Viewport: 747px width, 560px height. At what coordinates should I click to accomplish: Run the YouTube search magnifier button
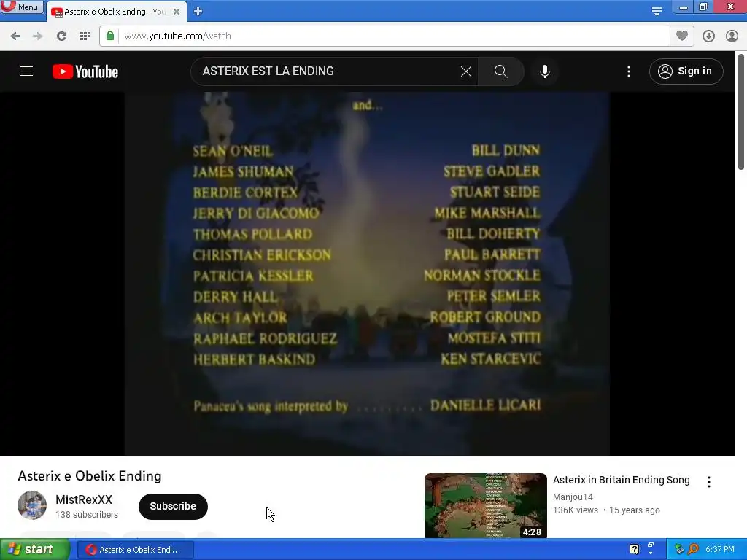pyautogui.click(x=500, y=71)
